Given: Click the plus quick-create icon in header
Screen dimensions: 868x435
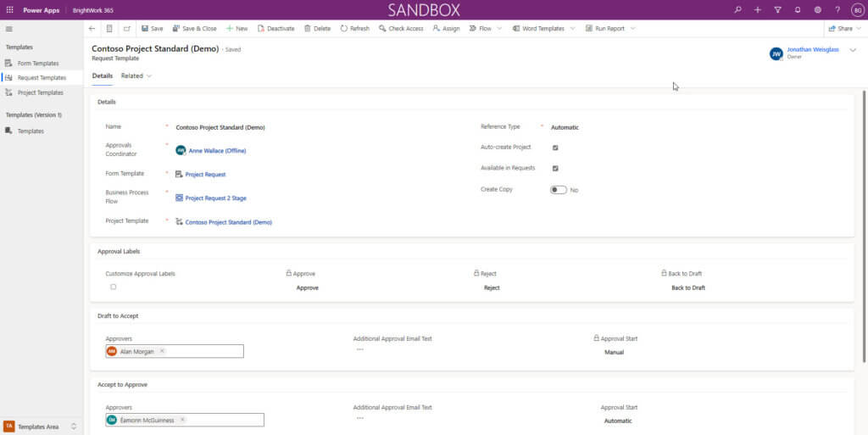Looking at the screenshot, I should coord(758,10).
